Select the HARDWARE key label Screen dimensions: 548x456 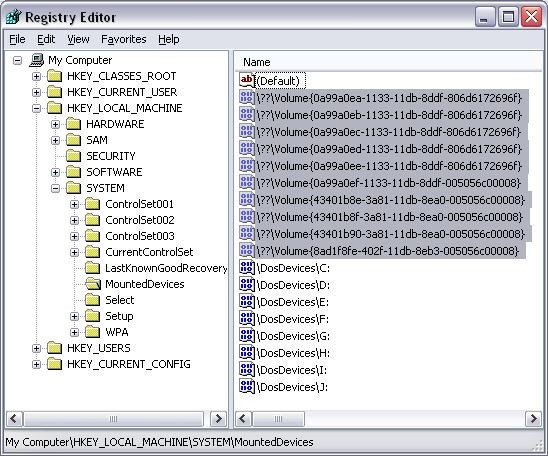click(x=115, y=124)
